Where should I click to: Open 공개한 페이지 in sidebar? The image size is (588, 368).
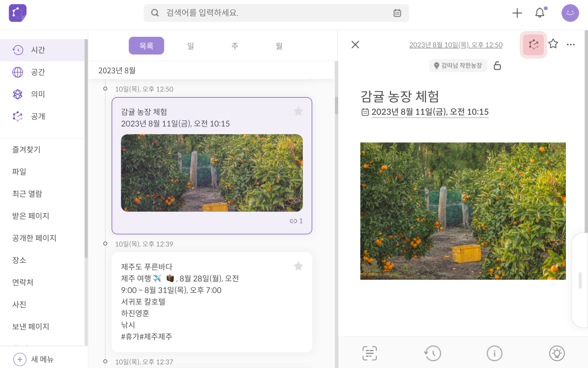coord(34,238)
